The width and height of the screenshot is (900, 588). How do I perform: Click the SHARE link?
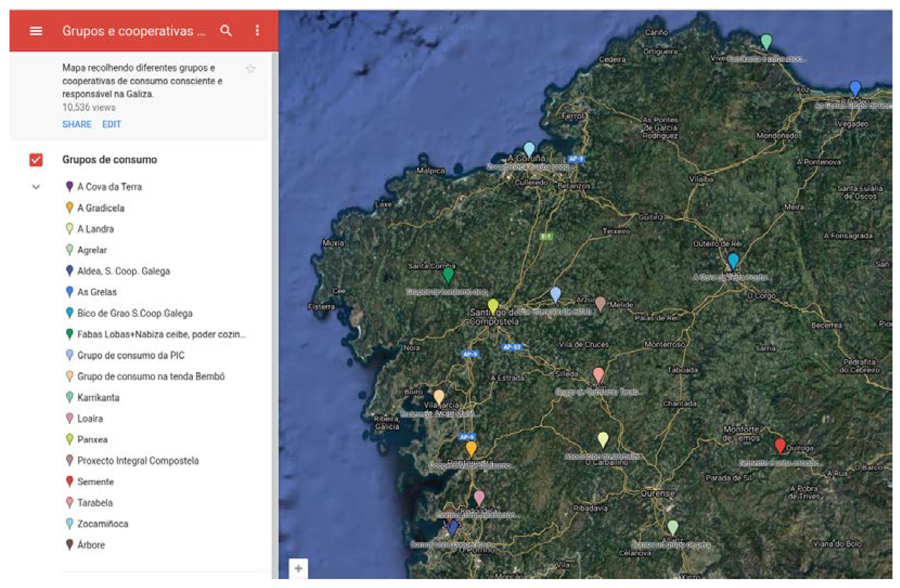tap(77, 124)
